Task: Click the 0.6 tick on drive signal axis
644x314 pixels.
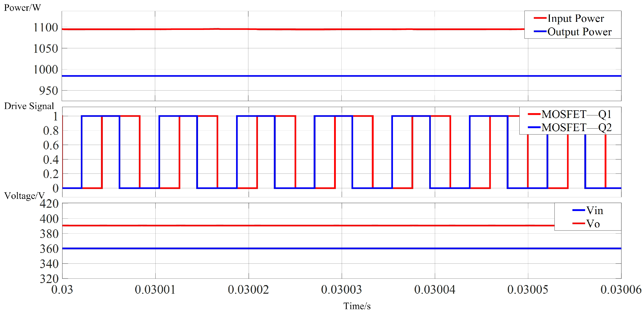Action: pos(51,145)
